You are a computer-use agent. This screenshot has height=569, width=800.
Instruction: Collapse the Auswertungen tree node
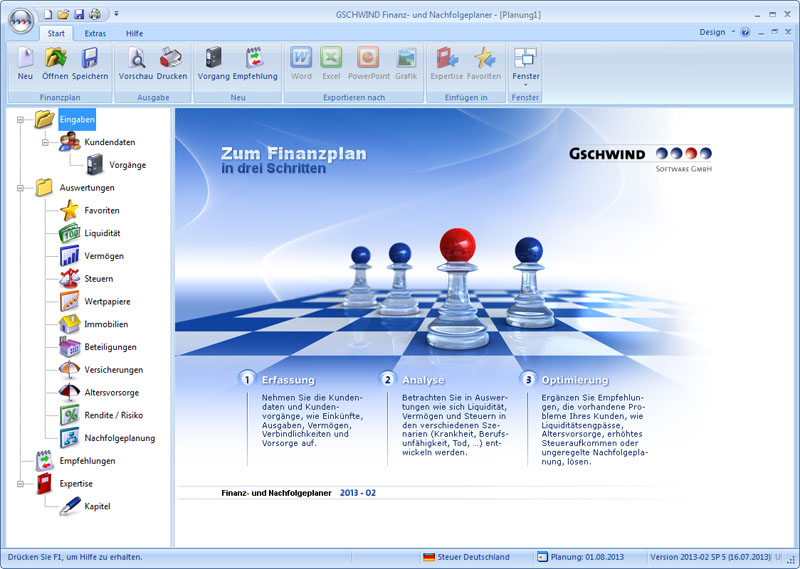(21, 188)
